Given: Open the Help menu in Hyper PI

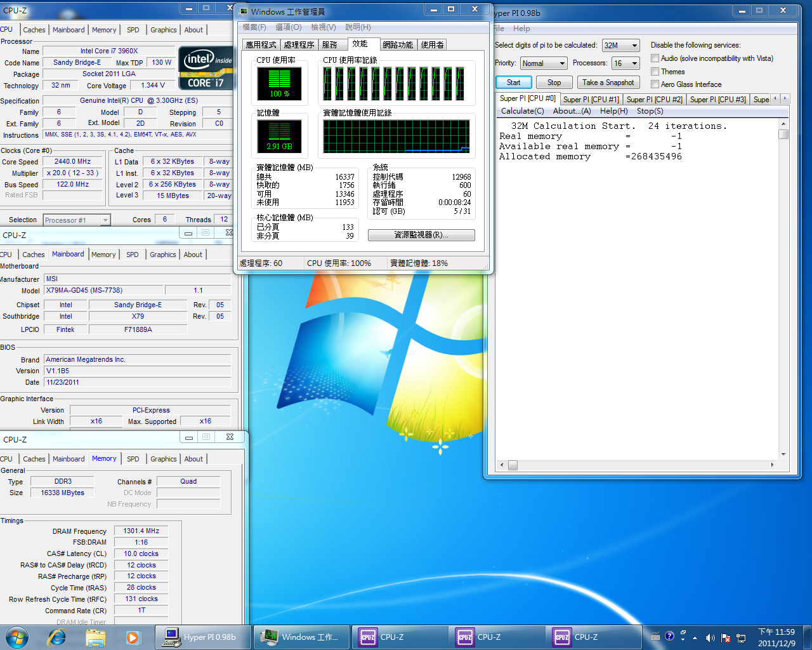Looking at the screenshot, I should click(x=521, y=29).
